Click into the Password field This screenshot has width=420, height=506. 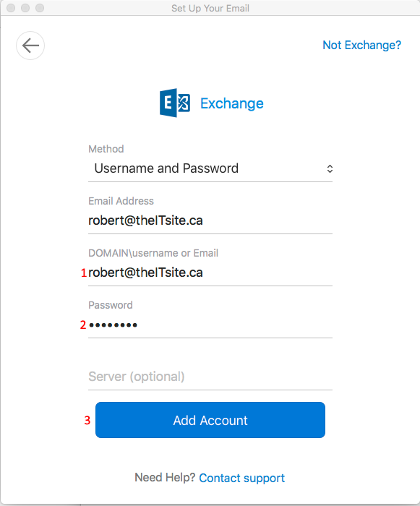[x=210, y=325]
